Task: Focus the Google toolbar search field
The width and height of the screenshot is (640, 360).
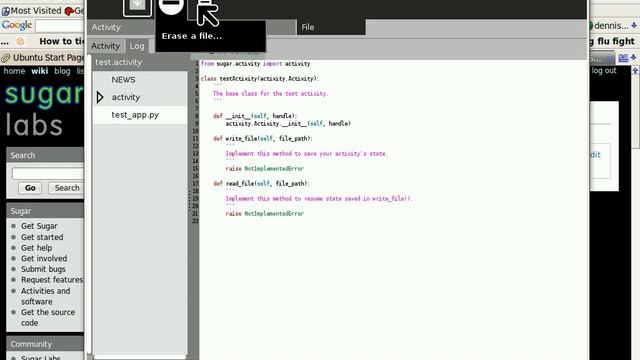Action: tap(60, 26)
